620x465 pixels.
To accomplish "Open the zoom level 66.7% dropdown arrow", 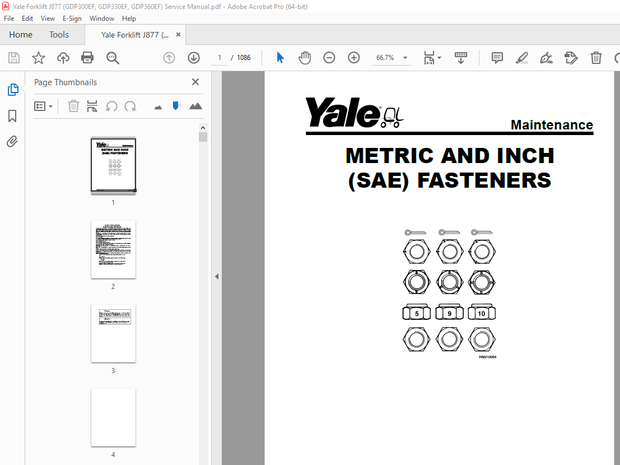I will [405, 58].
